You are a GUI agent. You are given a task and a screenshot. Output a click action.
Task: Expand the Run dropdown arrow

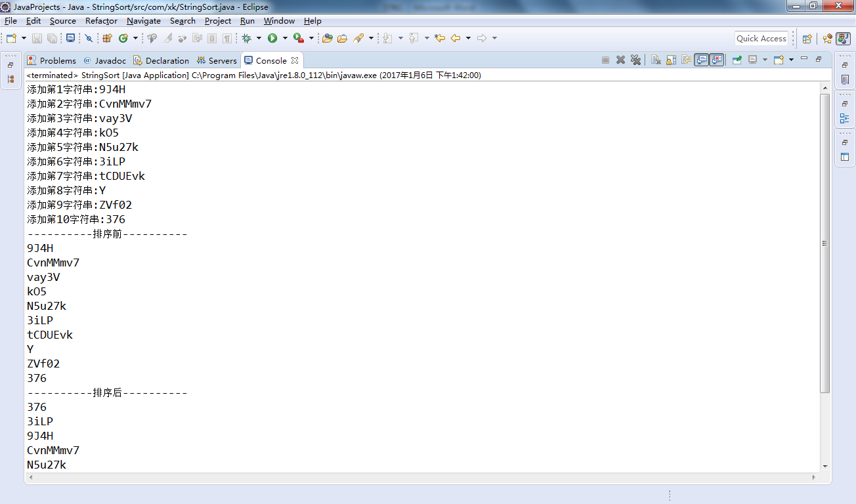pyautogui.click(x=284, y=38)
